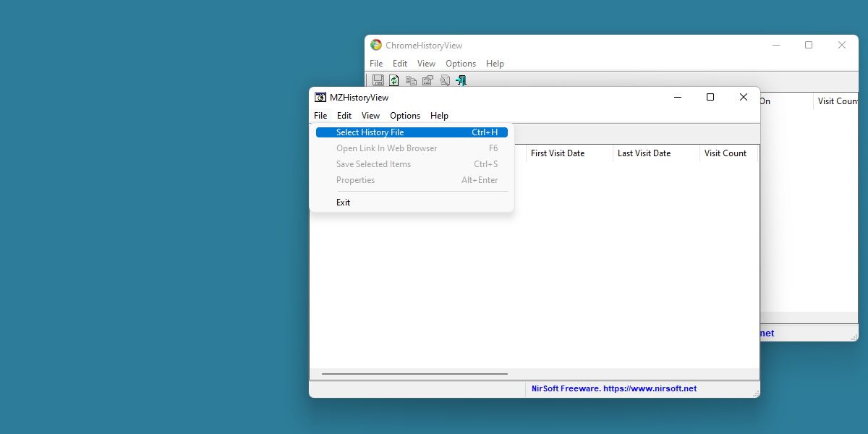Close the ChromeHistoryView window
Screen dimensions: 868x434
pyautogui.click(x=842, y=45)
